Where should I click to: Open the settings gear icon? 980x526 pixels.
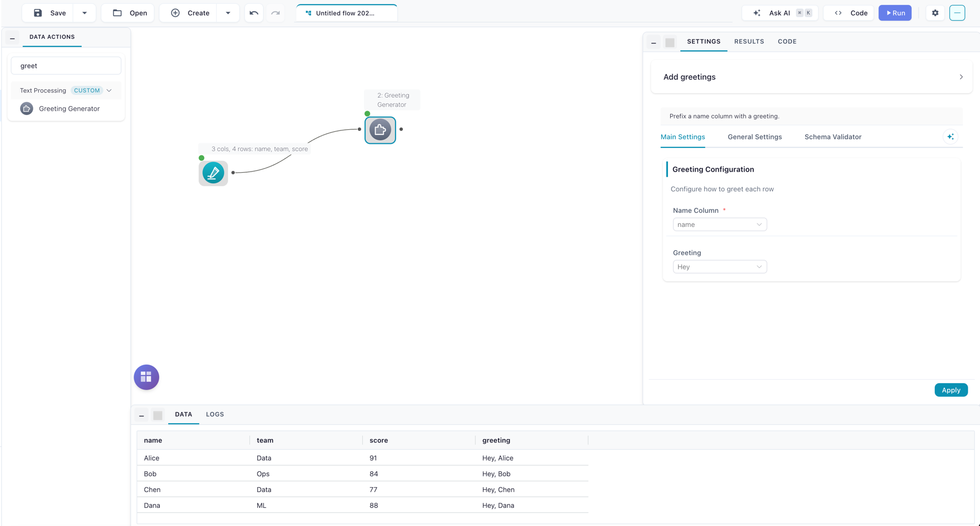(x=935, y=13)
